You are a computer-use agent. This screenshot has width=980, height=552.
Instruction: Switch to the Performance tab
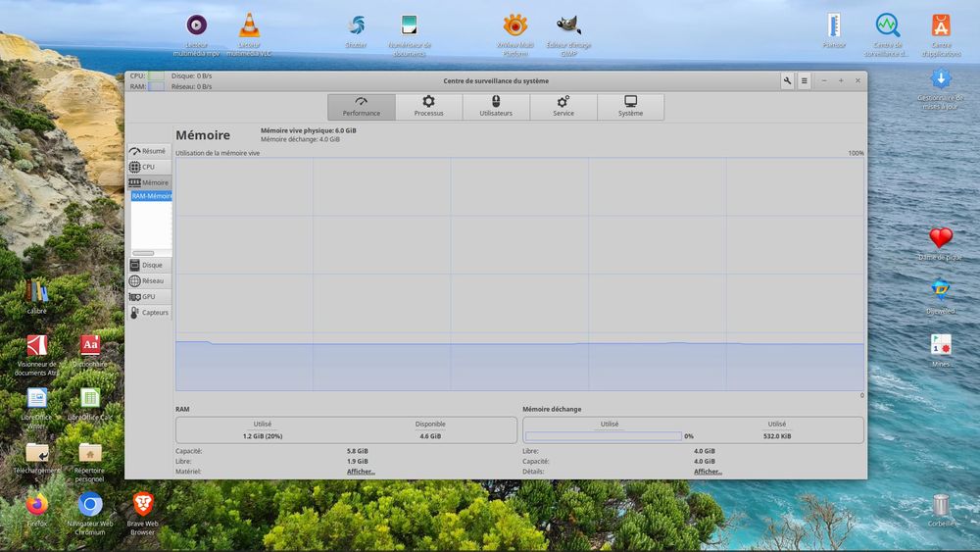(x=362, y=107)
